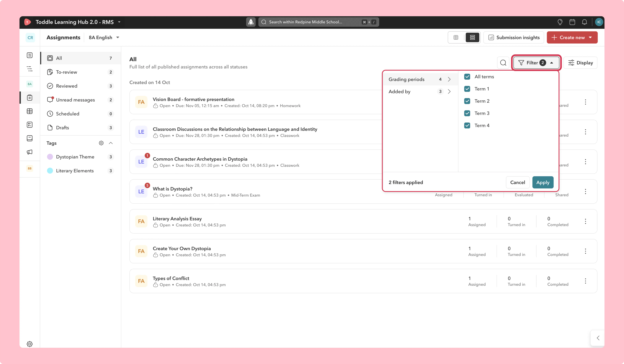Open options menu for Create Your Own Dystopia
The width and height of the screenshot is (624, 364).
pos(586,251)
